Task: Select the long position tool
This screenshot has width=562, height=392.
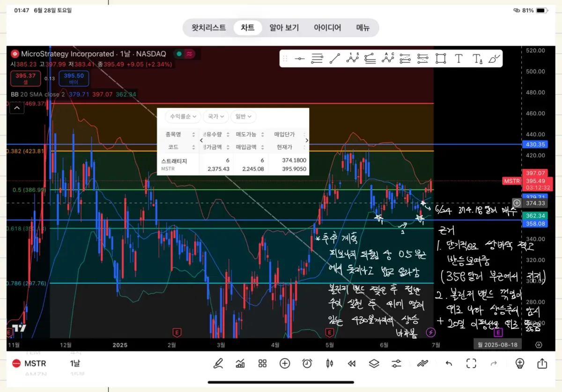Action: (405, 59)
